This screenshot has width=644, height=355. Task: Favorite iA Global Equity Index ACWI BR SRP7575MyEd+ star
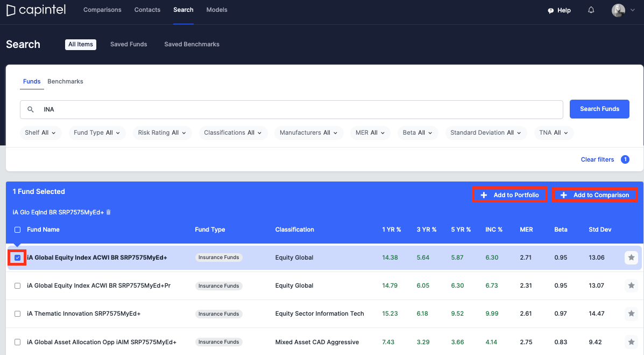(631, 257)
